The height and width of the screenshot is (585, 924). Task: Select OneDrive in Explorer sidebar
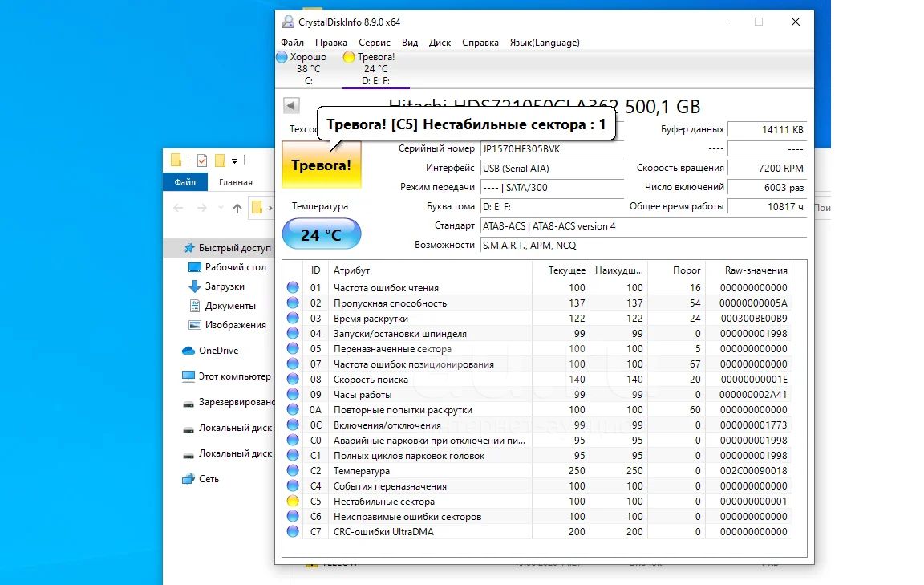click(x=210, y=351)
